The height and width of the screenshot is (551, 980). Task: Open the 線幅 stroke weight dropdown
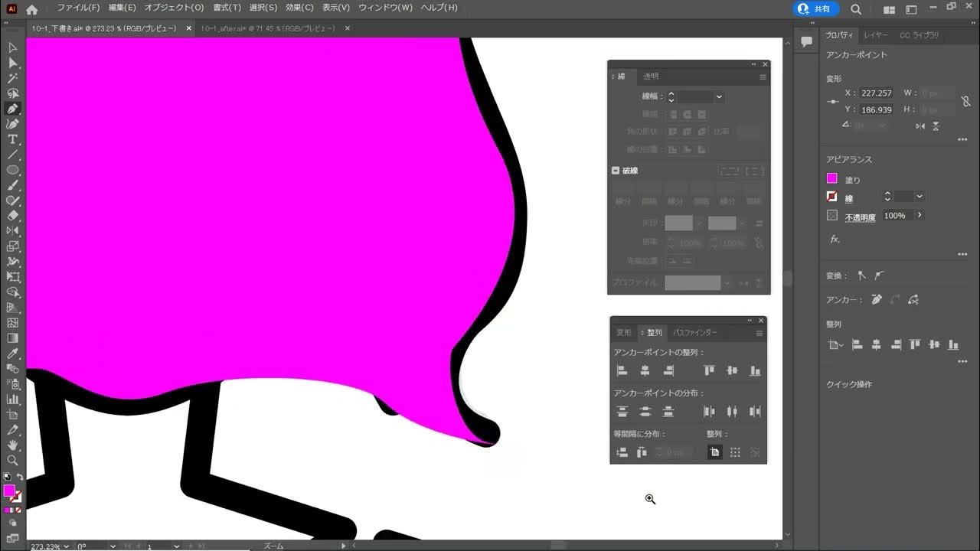(x=719, y=97)
